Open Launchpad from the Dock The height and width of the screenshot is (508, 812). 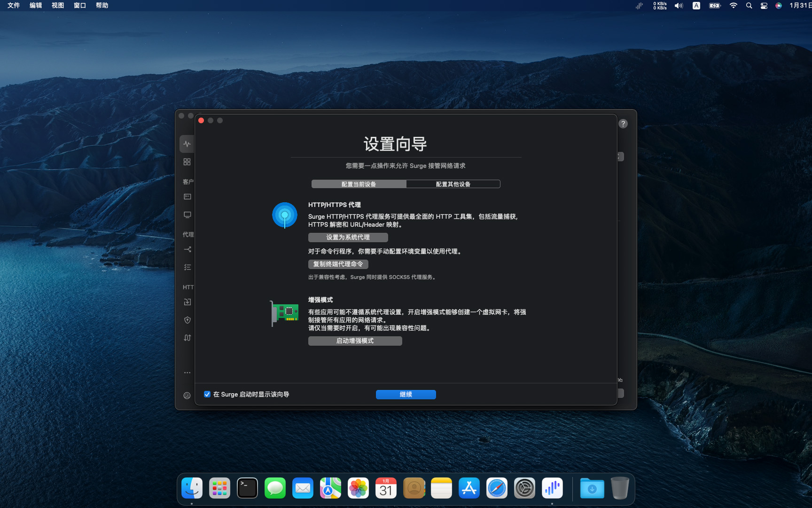coord(219,488)
